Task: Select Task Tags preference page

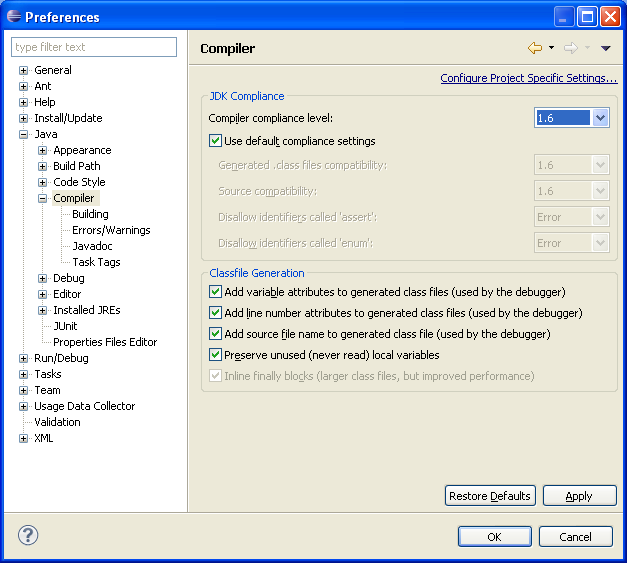Action: coord(96,262)
